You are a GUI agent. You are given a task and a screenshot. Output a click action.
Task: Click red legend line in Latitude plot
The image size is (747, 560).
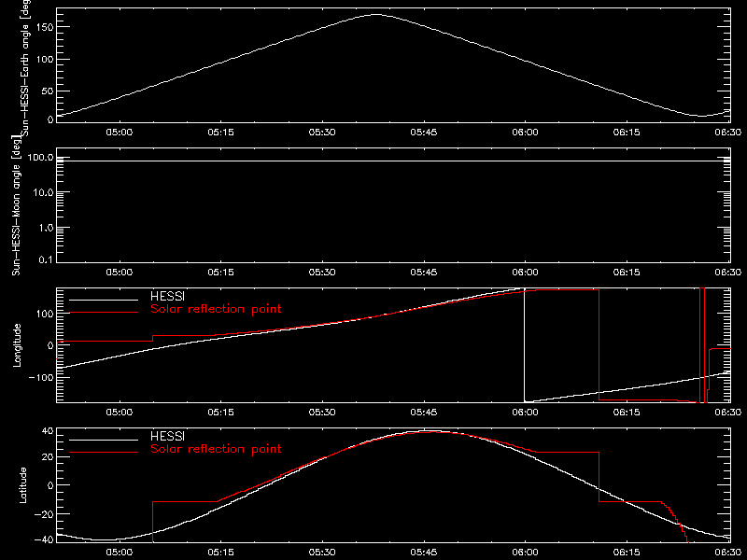click(x=104, y=453)
